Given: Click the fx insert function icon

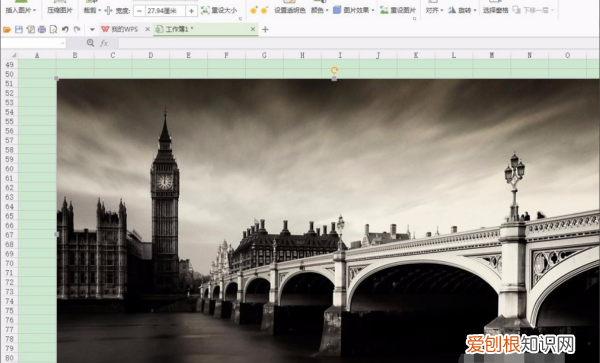Looking at the screenshot, I should click(x=104, y=43).
